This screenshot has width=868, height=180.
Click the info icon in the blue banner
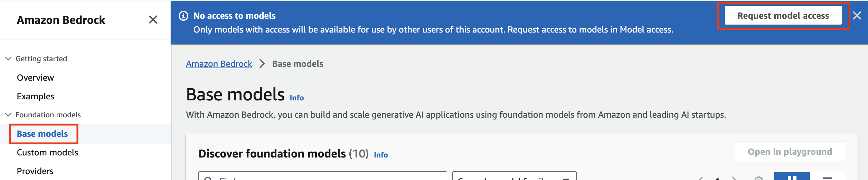click(x=183, y=16)
